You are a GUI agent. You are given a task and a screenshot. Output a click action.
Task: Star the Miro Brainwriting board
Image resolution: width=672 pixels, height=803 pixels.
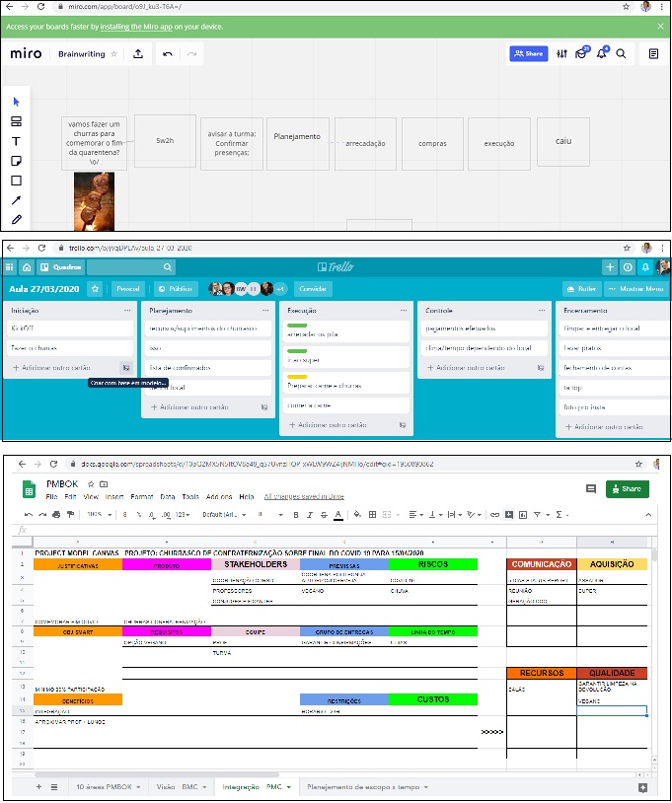[114, 53]
